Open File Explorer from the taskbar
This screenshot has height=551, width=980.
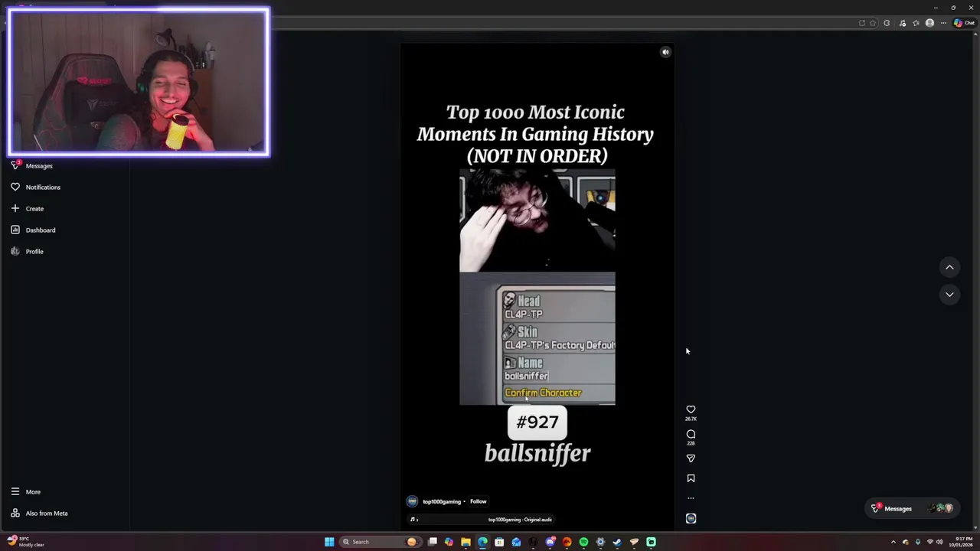click(x=465, y=542)
